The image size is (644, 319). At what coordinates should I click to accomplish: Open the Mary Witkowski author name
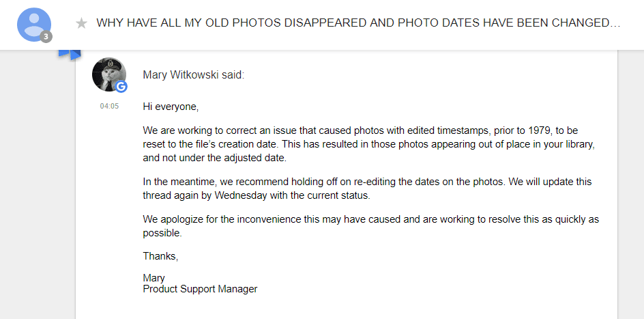tap(181, 74)
